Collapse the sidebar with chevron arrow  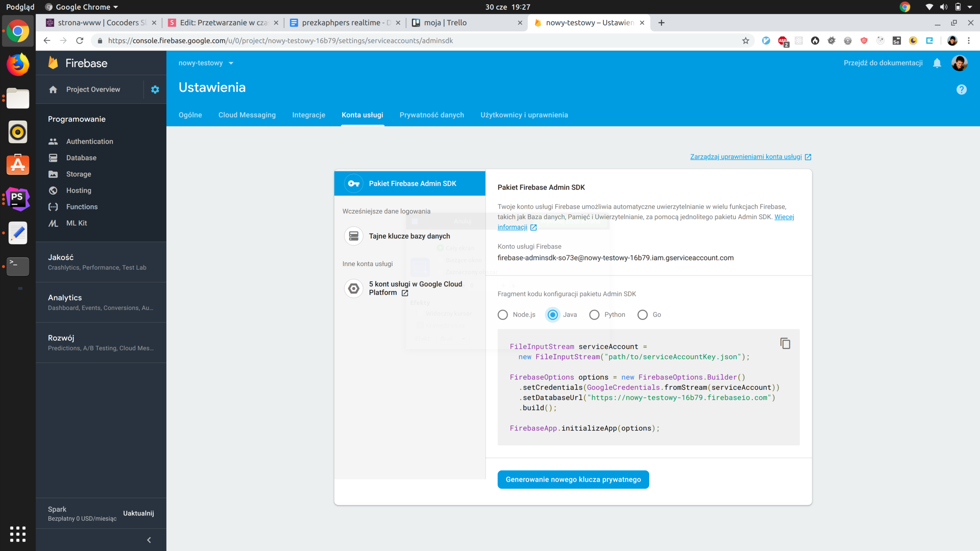click(x=149, y=540)
